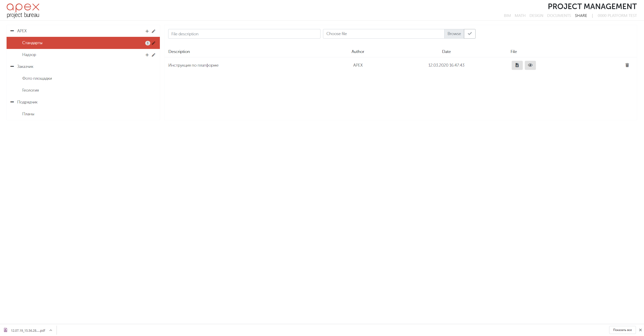Select the Фото площадки folder
644x336 pixels.
tap(37, 78)
